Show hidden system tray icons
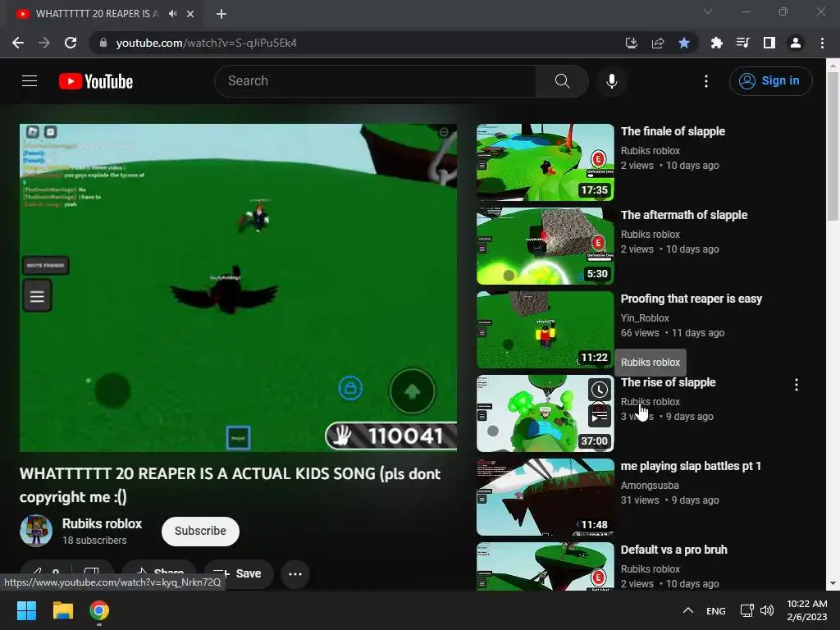The image size is (840, 630). click(x=688, y=610)
